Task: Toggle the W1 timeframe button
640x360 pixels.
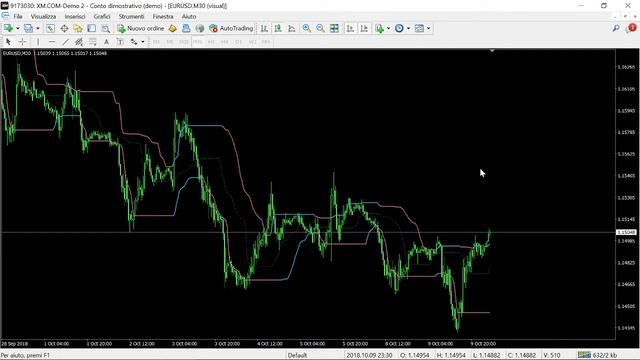Action: coord(252,42)
